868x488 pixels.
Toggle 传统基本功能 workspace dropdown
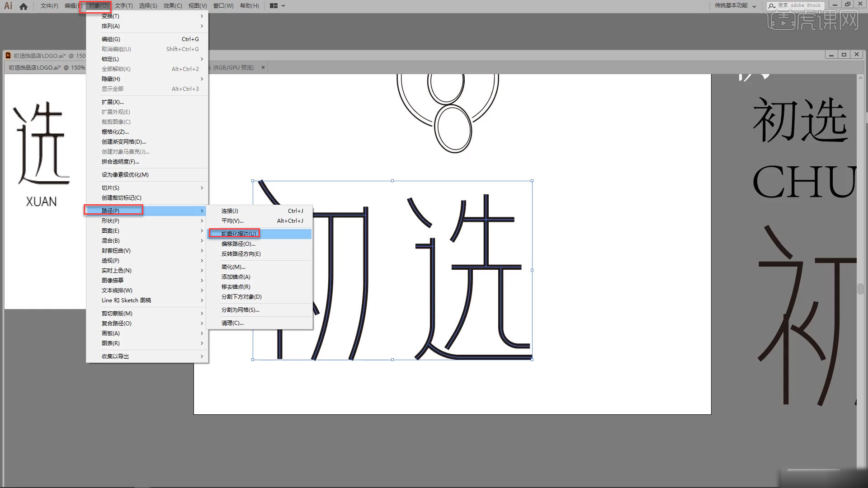[754, 5]
